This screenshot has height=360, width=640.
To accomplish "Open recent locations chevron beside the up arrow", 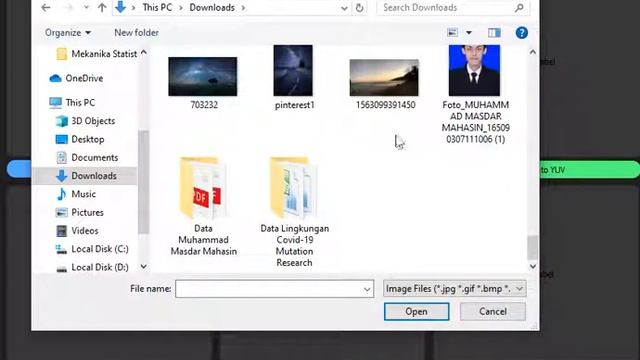I will coord(86,8).
